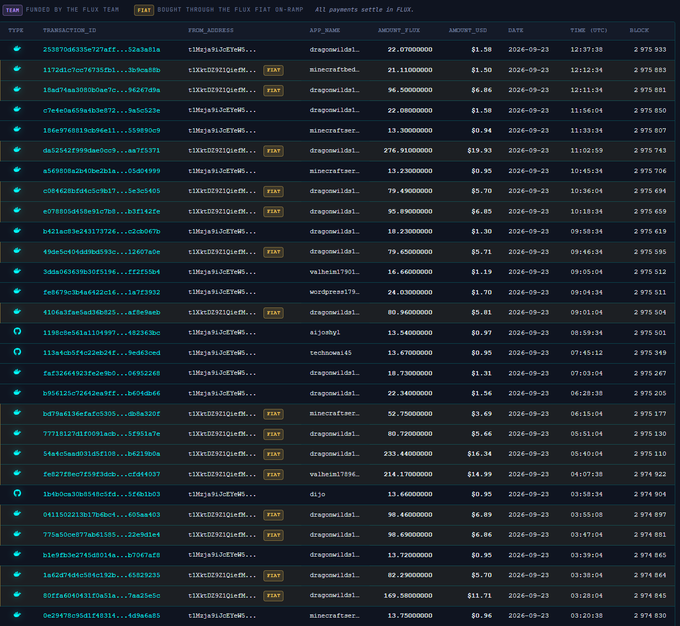680x626 pixels.
Task: Open transaction link a569808a2b40be2b1a...05d04999
Action: 101,171
